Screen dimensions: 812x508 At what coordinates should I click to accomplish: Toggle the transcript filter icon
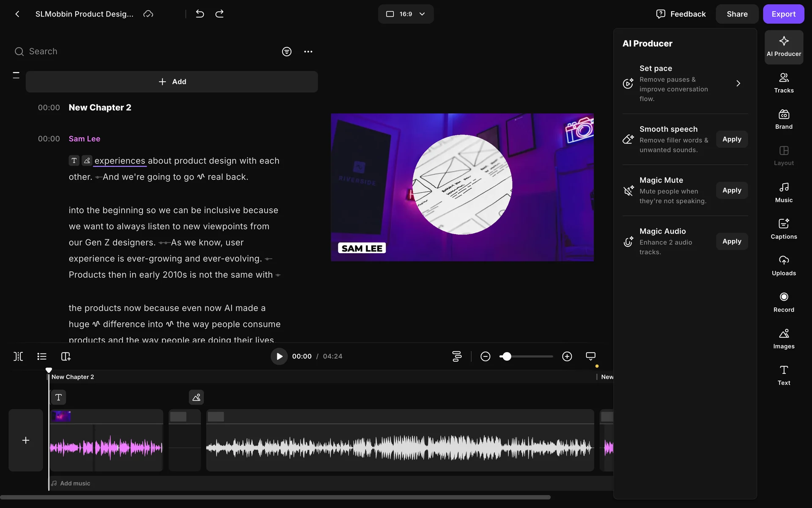click(x=287, y=52)
